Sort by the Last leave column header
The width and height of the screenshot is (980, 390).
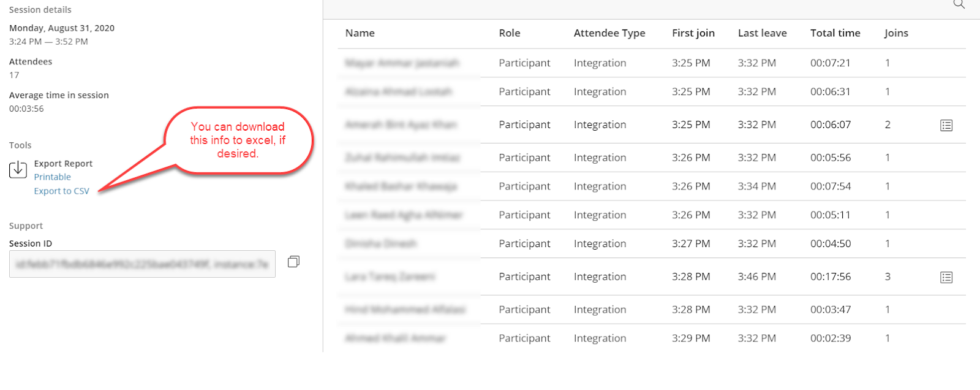coord(763,33)
